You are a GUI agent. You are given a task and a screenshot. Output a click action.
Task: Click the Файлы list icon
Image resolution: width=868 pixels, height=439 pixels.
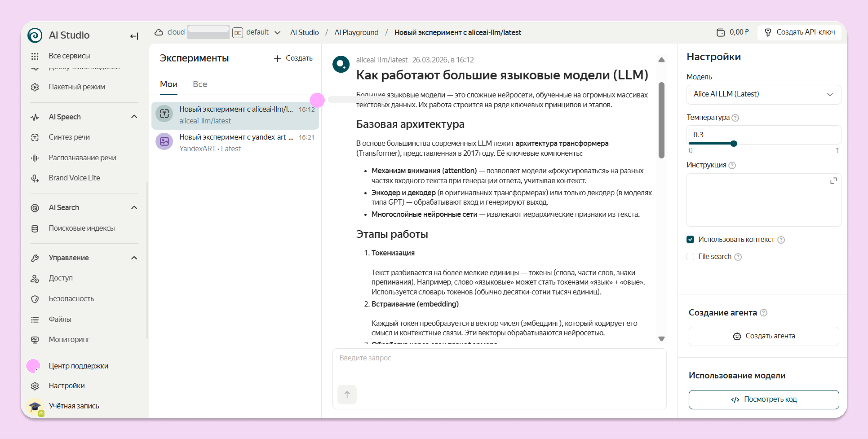(35, 319)
